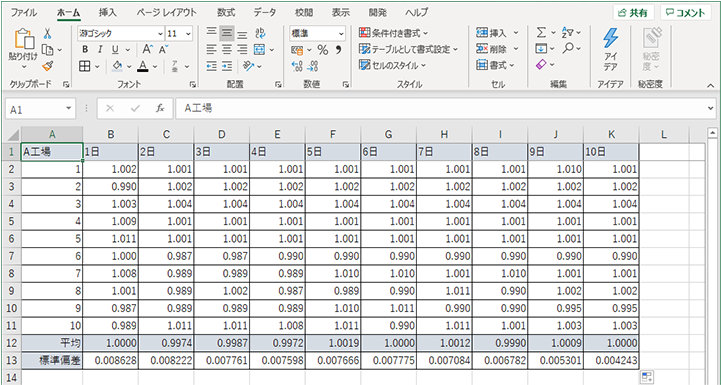Click the Share button
The height and width of the screenshot is (385, 721).
click(x=634, y=13)
